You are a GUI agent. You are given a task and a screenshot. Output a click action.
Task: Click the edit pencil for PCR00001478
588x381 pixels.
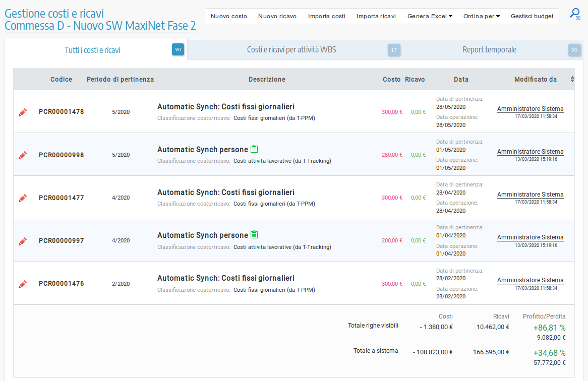tap(22, 112)
